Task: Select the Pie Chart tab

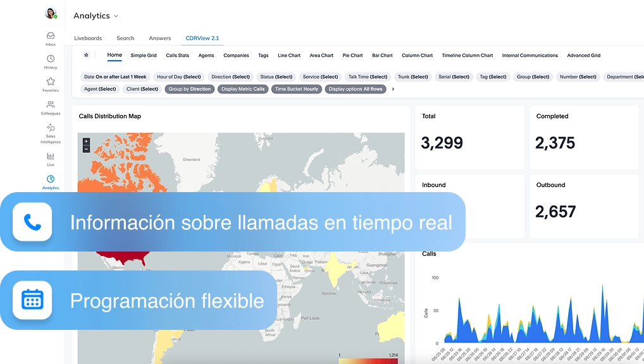Action: [352, 56]
